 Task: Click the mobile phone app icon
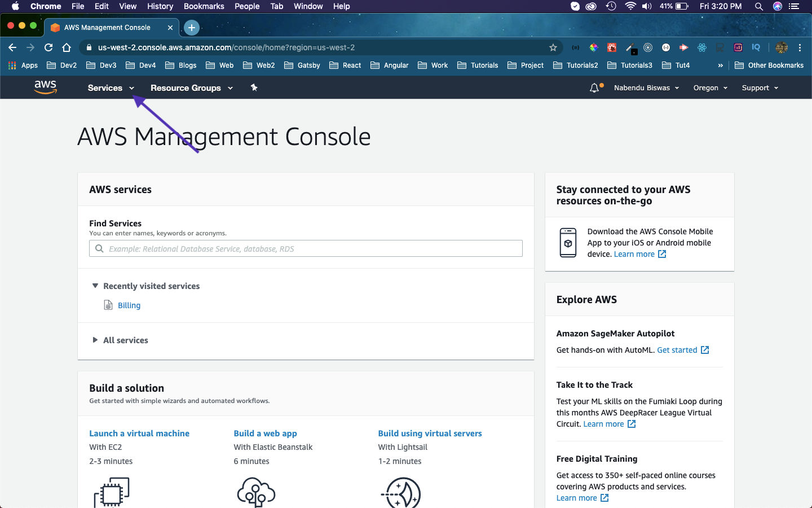(568, 243)
